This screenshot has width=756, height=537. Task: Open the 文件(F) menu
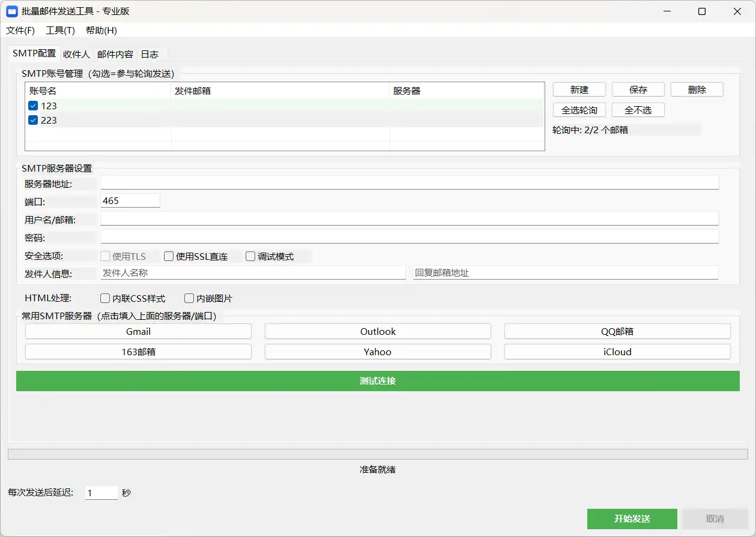(20, 31)
